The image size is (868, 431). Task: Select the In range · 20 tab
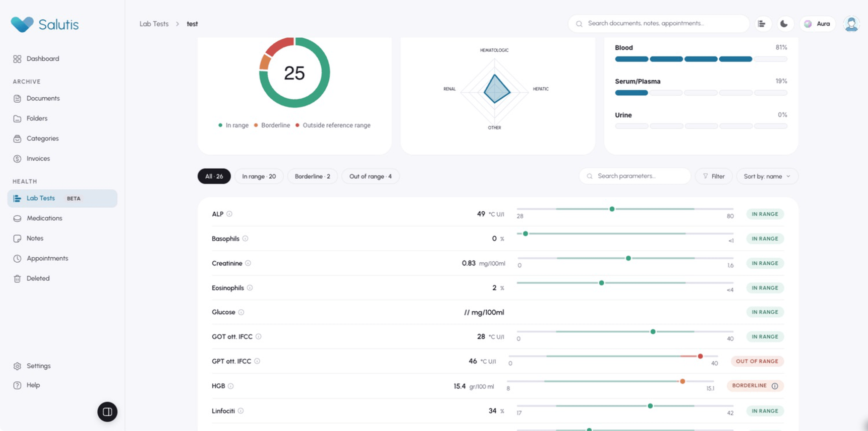coord(259,176)
